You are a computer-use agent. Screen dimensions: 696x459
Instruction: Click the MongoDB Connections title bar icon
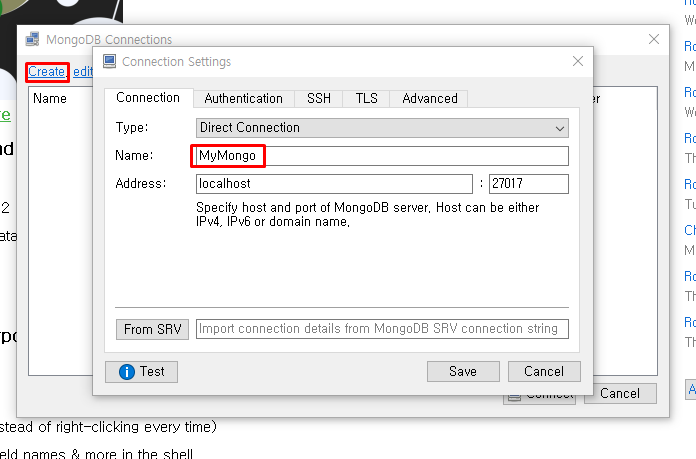[32, 40]
